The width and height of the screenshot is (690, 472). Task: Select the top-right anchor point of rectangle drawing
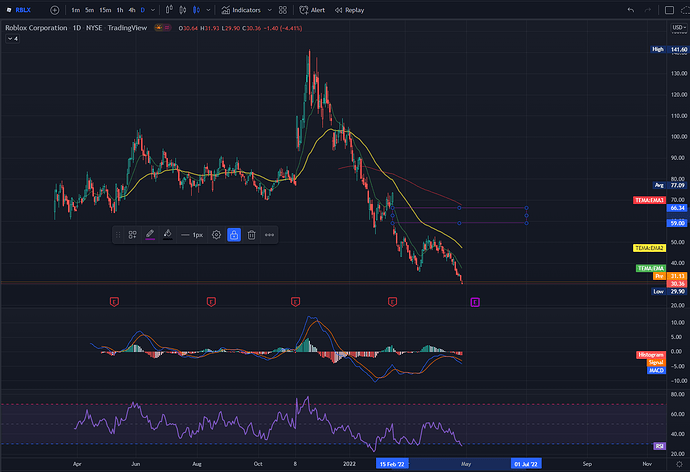click(526, 208)
